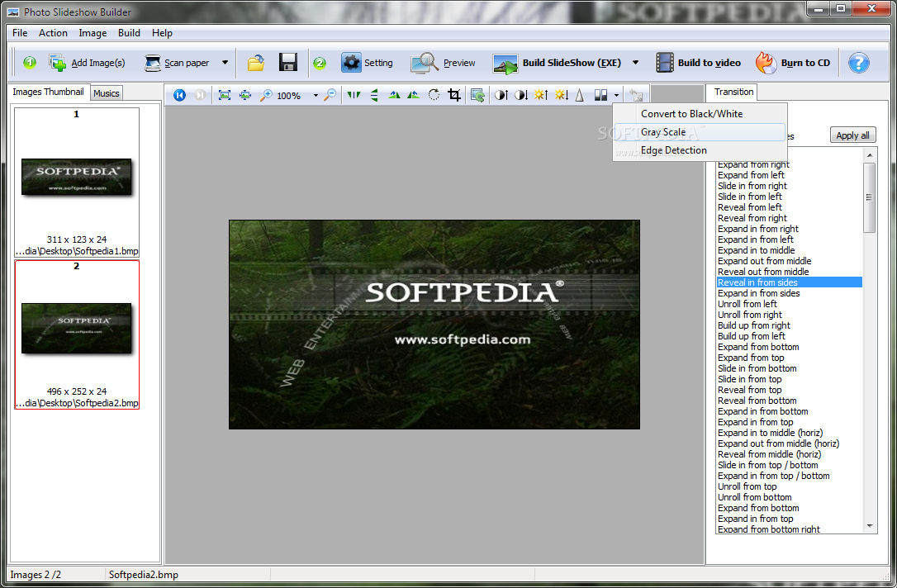Flip image vertically with the green icon

[374, 95]
